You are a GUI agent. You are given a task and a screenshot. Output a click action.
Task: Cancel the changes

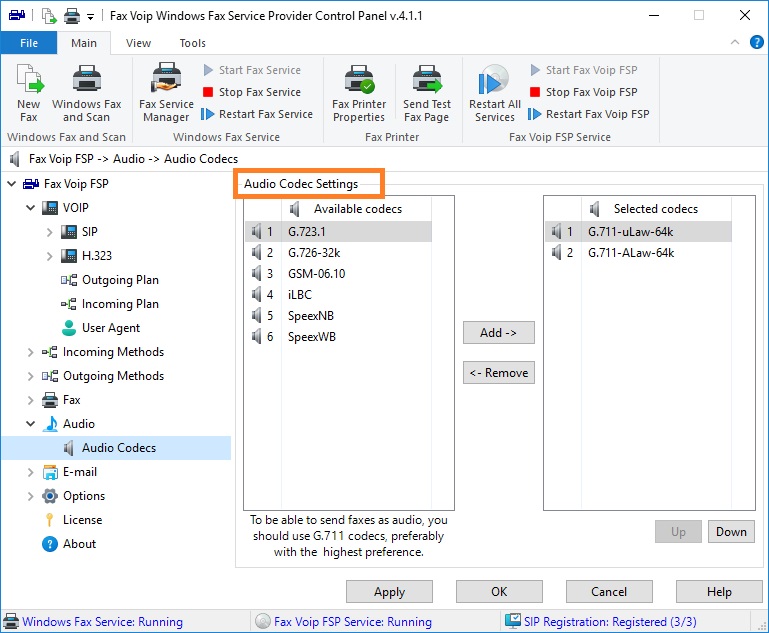pos(609,592)
